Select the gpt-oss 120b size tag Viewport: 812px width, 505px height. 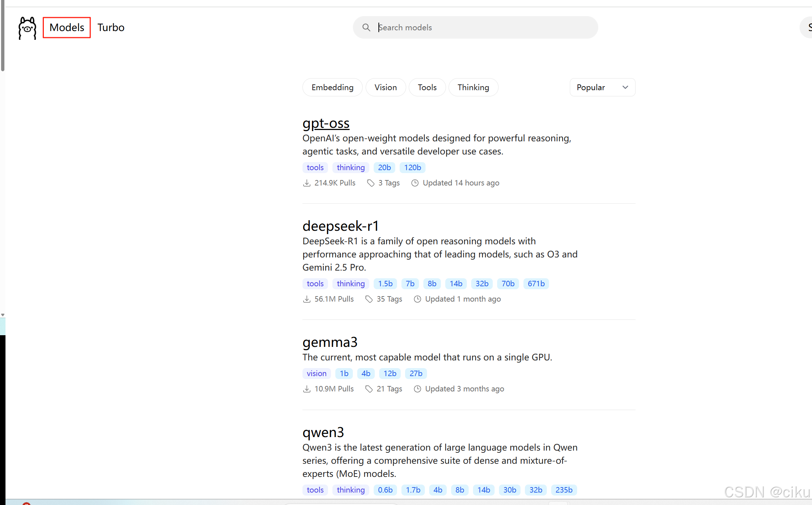[x=412, y=168]
